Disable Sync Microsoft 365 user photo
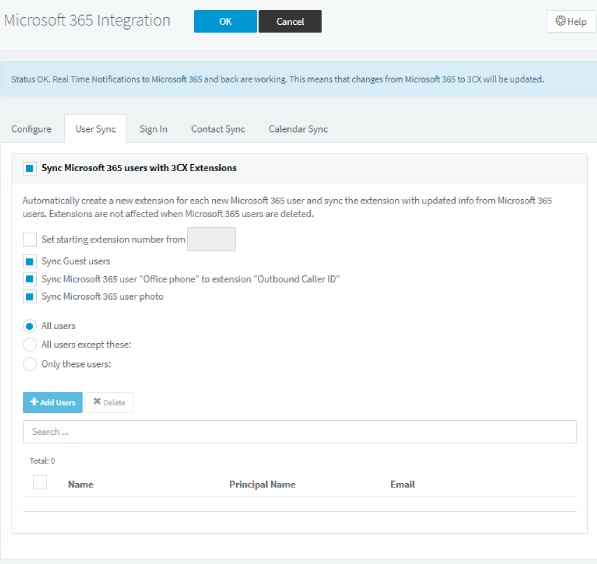The height and width of the screenshot is (564, 597). [30, 297]
